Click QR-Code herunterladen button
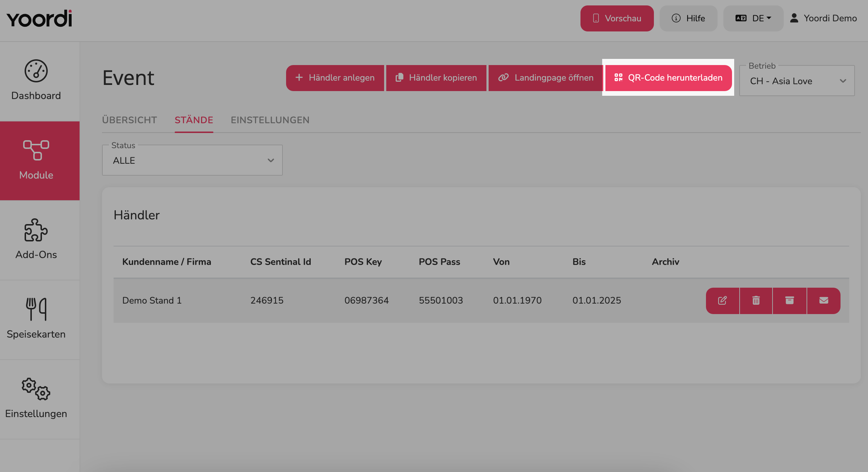Screen dimensions: 868x472 point(668,78)
